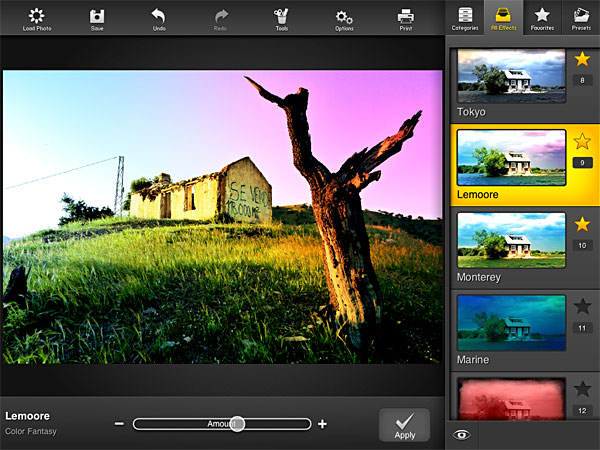Screen dimensions: 600x450
Task: Save the photo with Save icon
Action: point(97,20)
